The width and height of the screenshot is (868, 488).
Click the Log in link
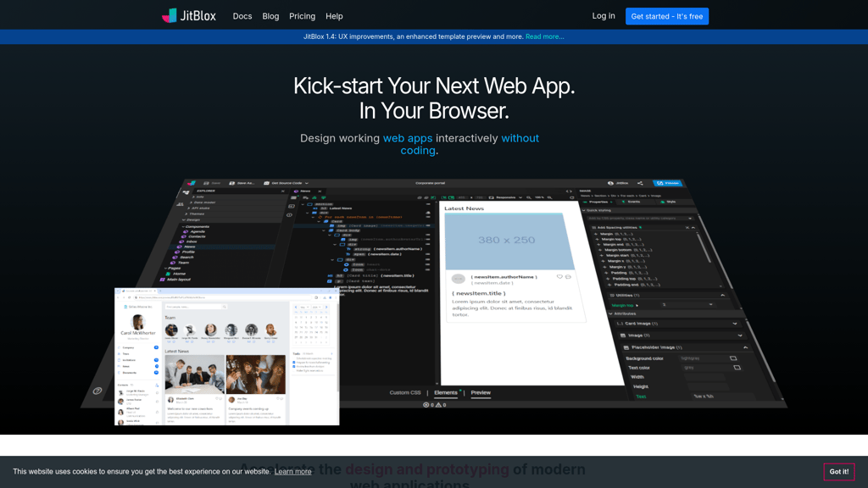[x=604, y=16]
